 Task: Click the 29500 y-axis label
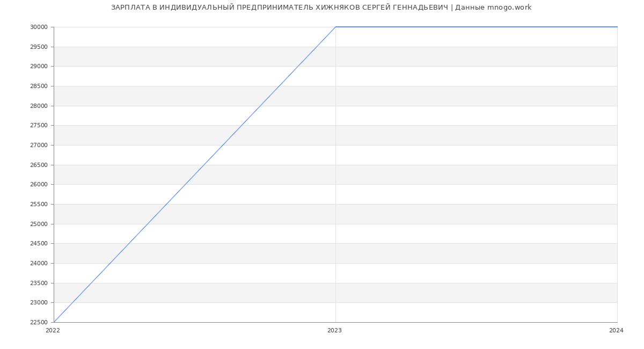point(39,47)
